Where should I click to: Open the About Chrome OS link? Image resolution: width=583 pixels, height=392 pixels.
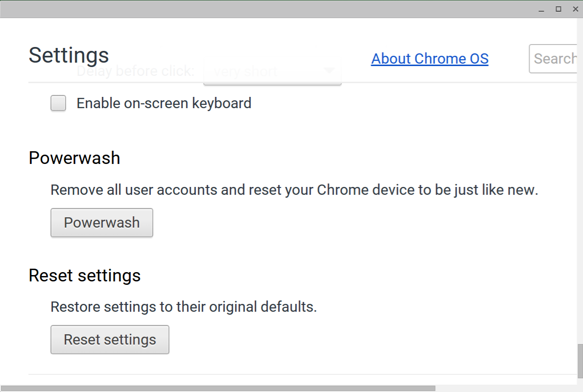430,59
